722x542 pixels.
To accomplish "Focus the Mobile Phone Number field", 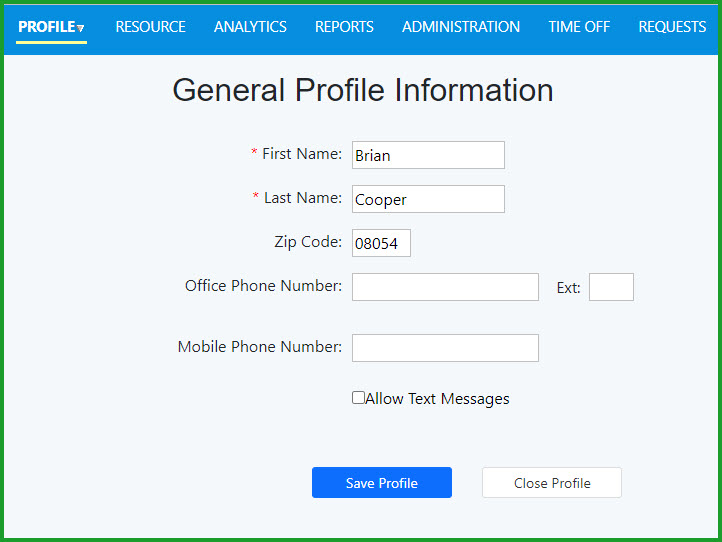I will (x=445, y=347).
